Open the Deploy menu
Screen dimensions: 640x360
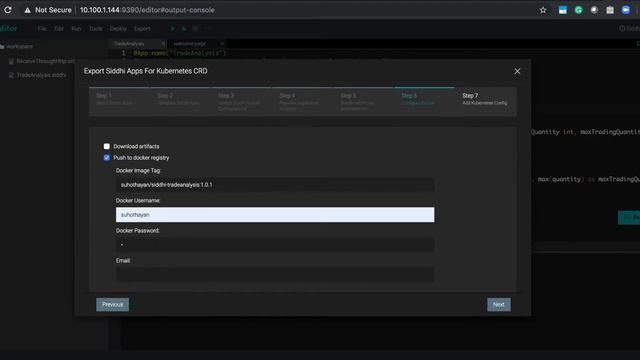coord(118,29)
